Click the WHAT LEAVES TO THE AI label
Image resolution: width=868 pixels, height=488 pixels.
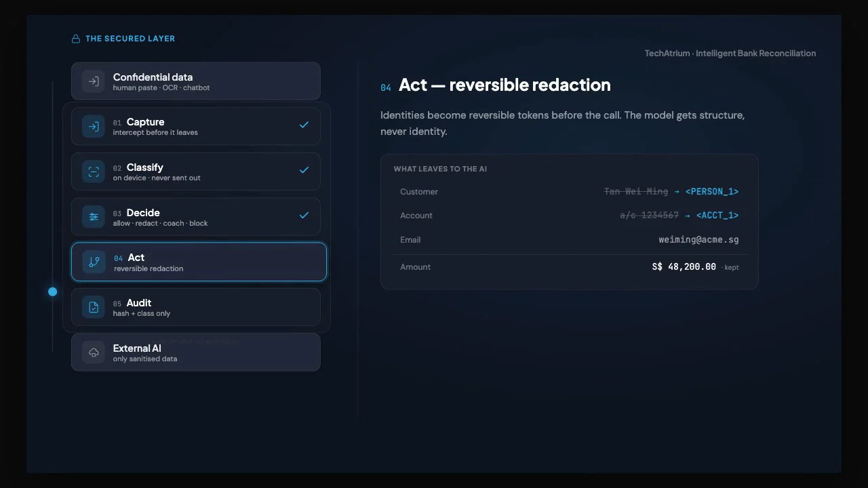440,169
